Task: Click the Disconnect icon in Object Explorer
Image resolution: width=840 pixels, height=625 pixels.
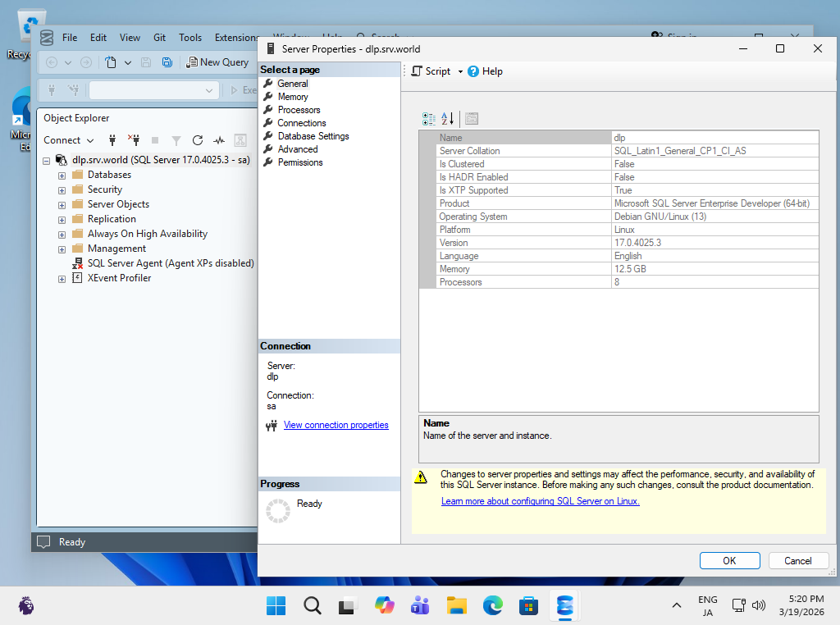Action: [x=134, y=140]
